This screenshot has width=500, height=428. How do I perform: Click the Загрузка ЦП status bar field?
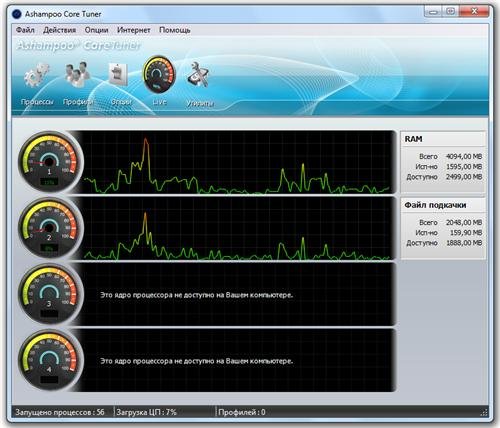point(165,412)
